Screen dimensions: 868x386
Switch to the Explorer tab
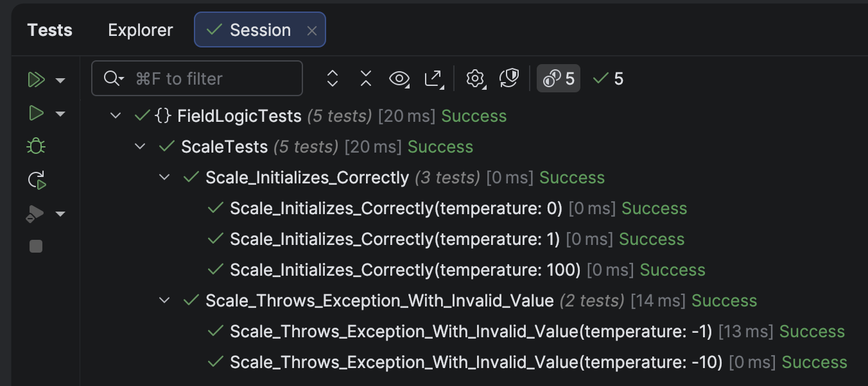[x=140, y=29]
